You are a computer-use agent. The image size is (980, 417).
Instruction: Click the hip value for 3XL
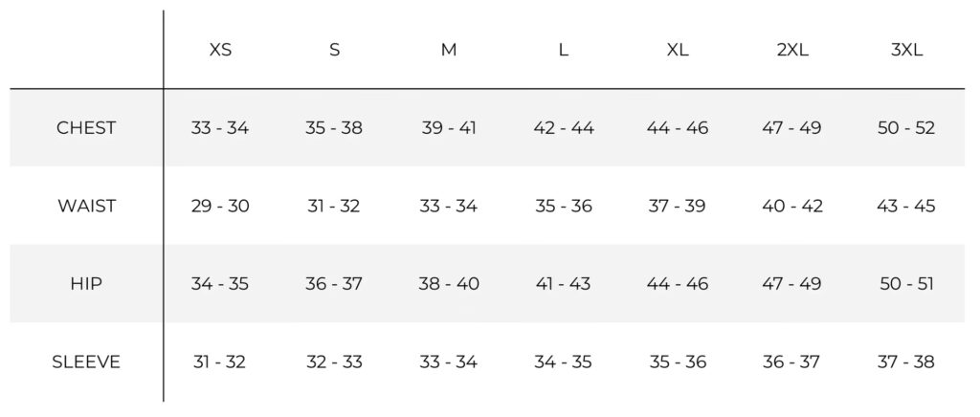(x=906, y=284)
